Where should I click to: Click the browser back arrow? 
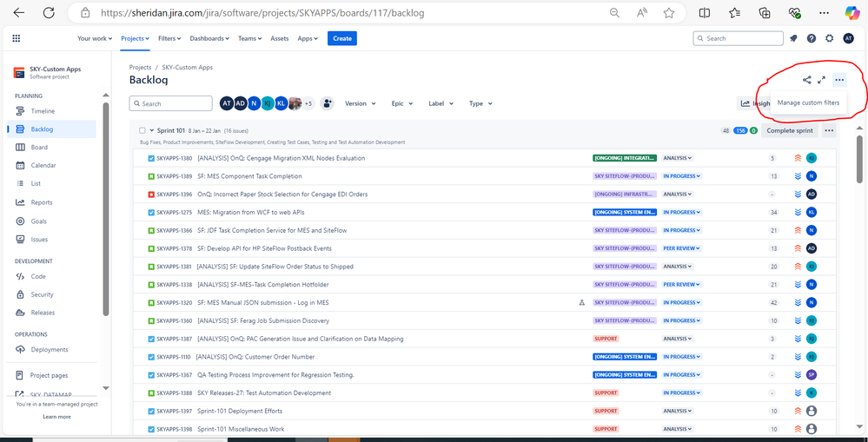(19, 13)
